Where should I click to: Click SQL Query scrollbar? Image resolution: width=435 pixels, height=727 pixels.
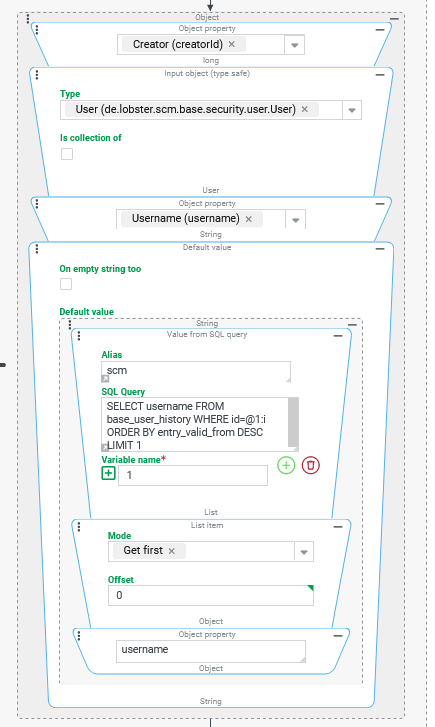coord(294,422)
